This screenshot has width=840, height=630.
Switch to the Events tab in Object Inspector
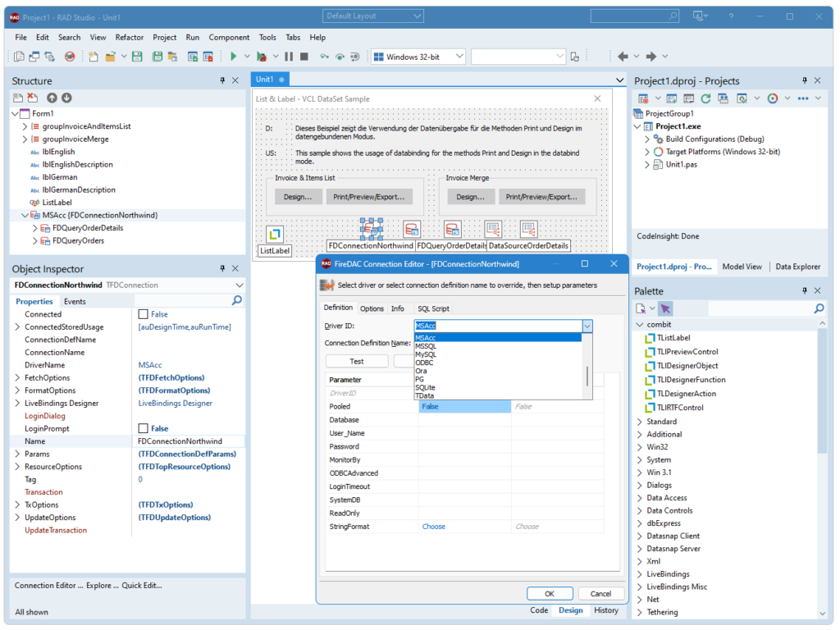[75, 302]
